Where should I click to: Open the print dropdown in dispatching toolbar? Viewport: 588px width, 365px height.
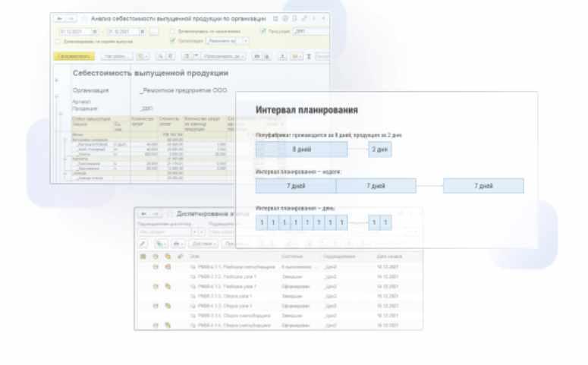point(178,244)
